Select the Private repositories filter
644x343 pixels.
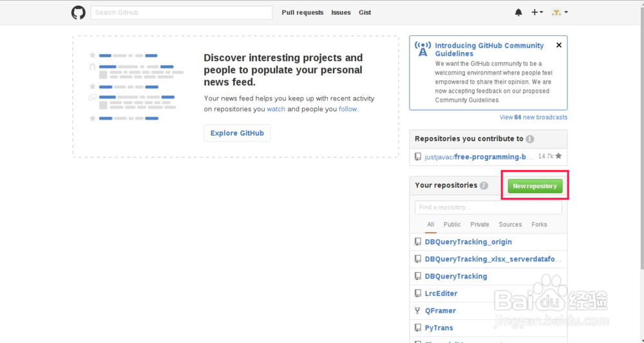pyautogui.click(x=480, y=225)
